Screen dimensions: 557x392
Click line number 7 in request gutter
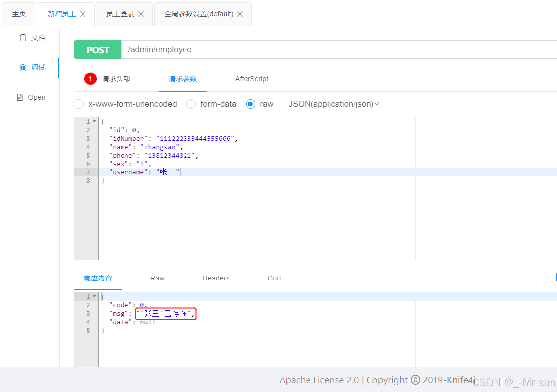[x=88, y=172]
